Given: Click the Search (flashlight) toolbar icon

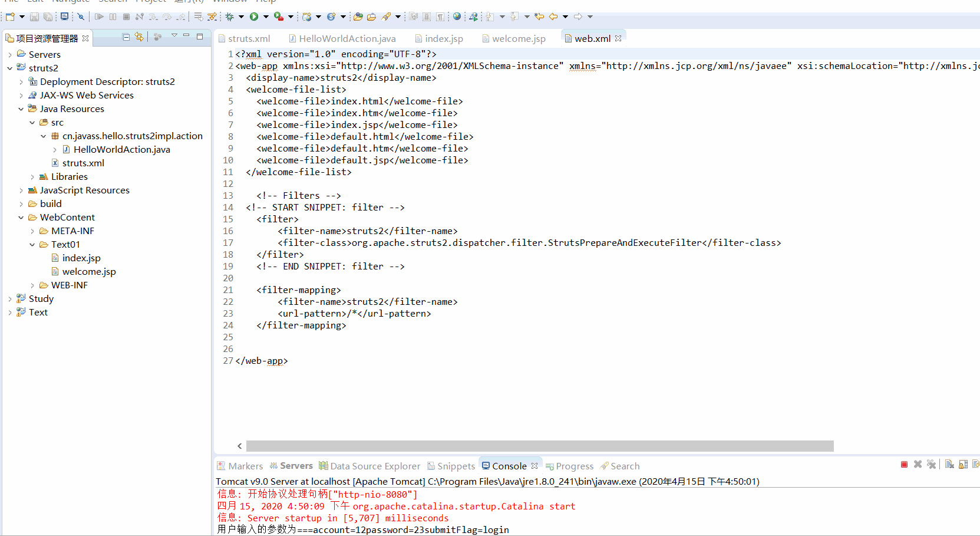Looking at the screenshot, I should click(x=387, y=17).
